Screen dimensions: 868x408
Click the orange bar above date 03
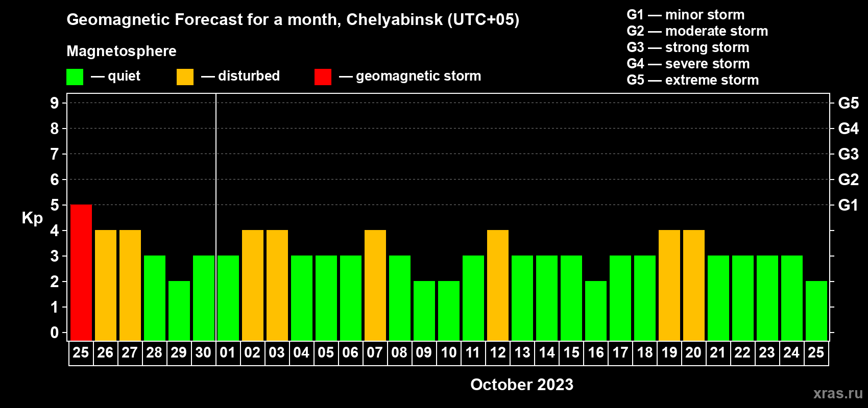[277, 285]
